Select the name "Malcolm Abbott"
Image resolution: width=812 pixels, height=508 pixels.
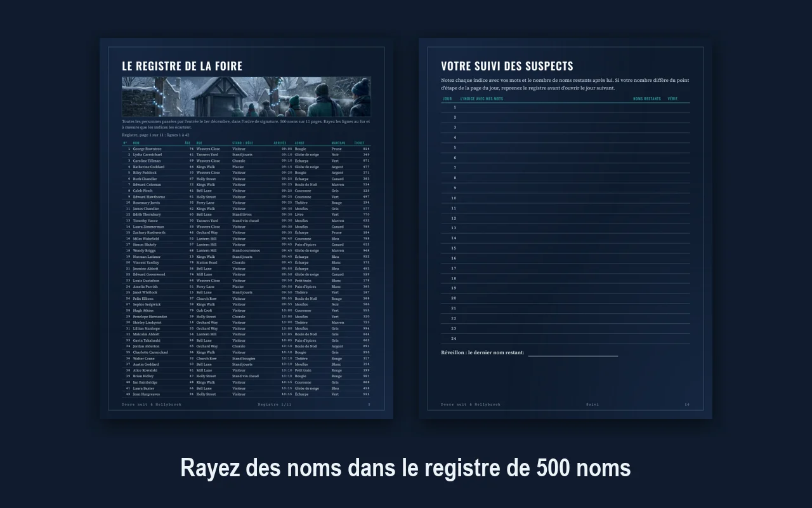click(146, 334)
